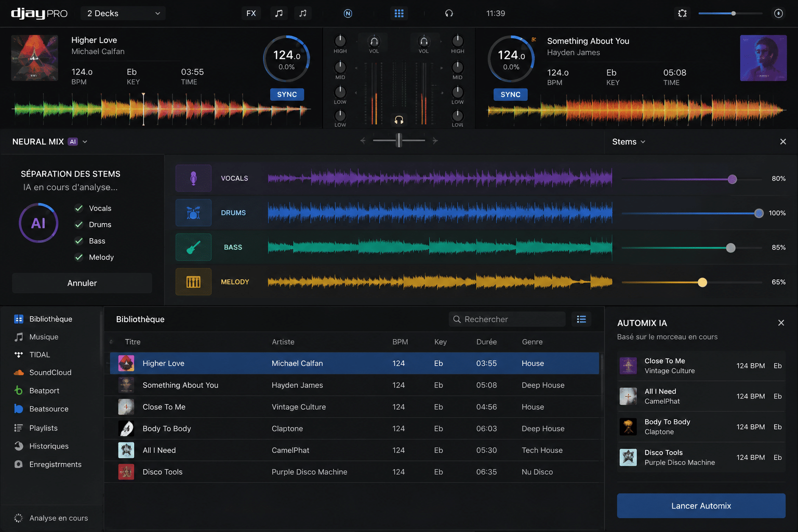Toggle the library list view icon
The image size is (798, 532).
pyautogui.click(x=581, y=319)
